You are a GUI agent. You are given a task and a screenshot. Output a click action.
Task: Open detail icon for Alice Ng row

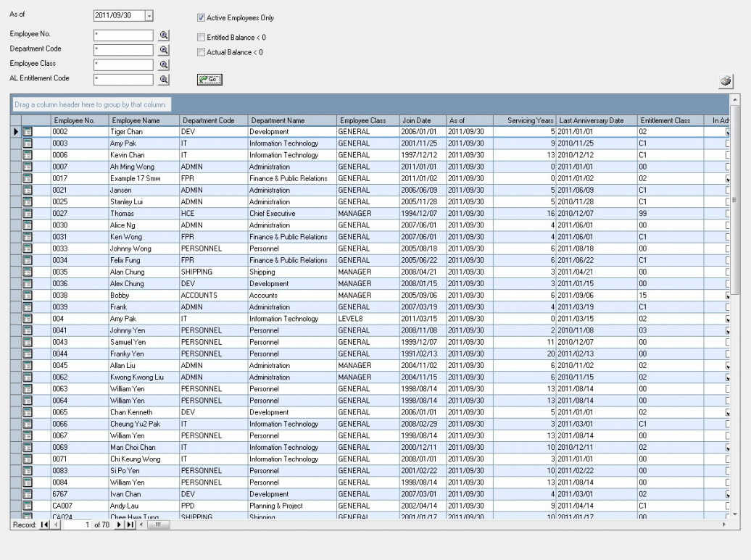click(28, 225)
